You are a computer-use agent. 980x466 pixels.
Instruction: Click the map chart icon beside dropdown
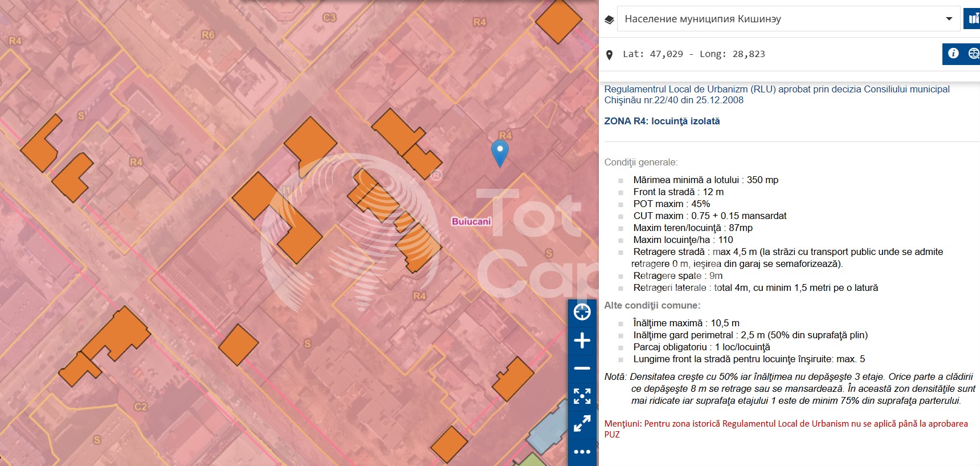tap(972, 19)
